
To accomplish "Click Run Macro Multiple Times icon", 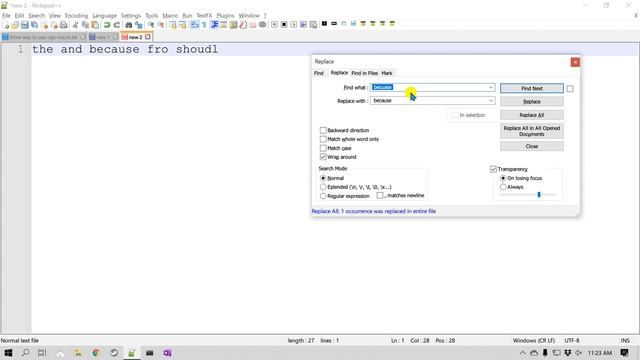I will point(304,25).
